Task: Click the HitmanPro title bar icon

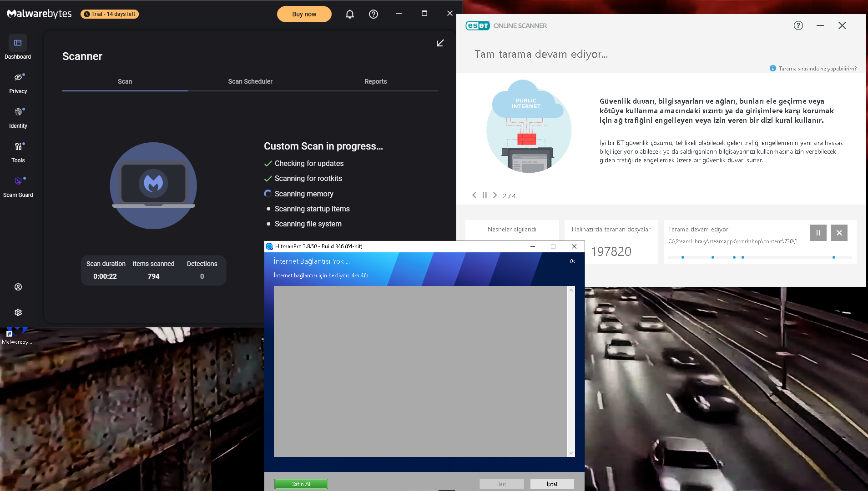Action: (x=269, y=246)
